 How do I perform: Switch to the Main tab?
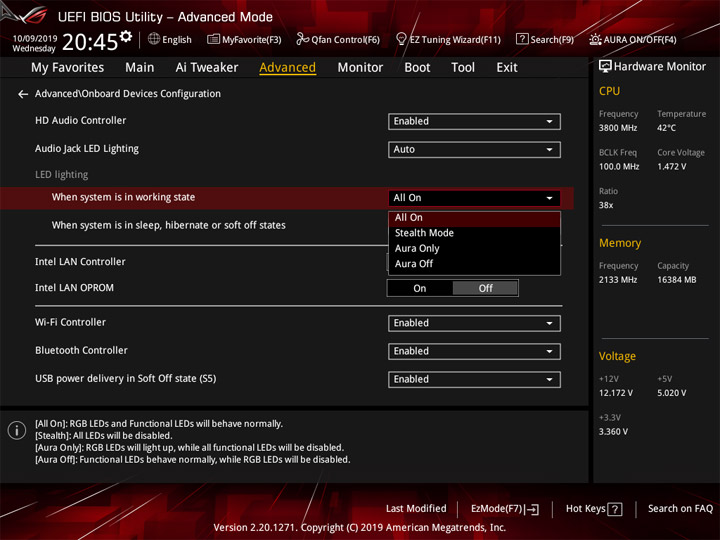click(x=140, y=68)
